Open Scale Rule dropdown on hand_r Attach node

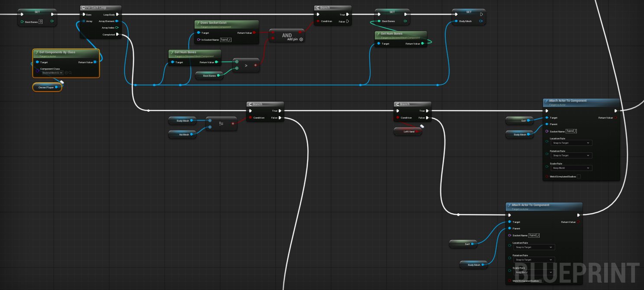pyautogui.click(x=533, y=272)
